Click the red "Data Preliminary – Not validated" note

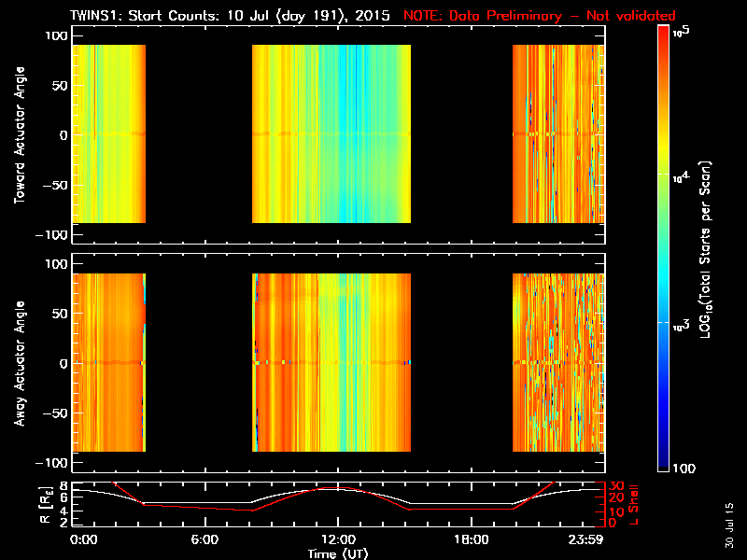(539, 16)
